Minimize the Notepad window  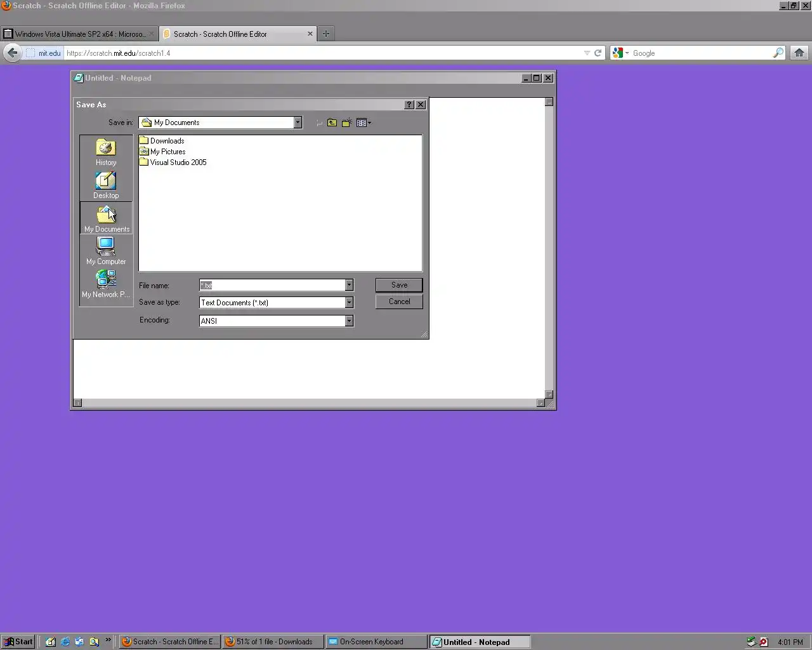pos(526,78)
